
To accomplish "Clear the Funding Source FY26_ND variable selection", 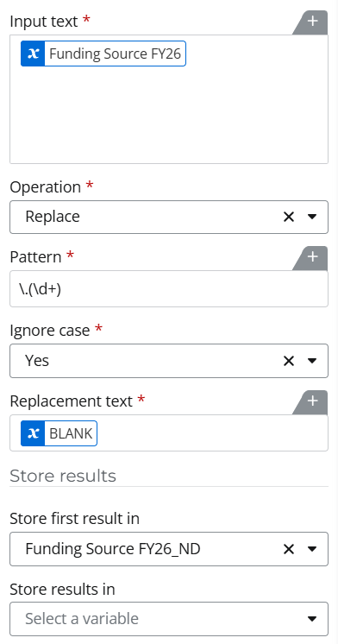I will (289, 549).
